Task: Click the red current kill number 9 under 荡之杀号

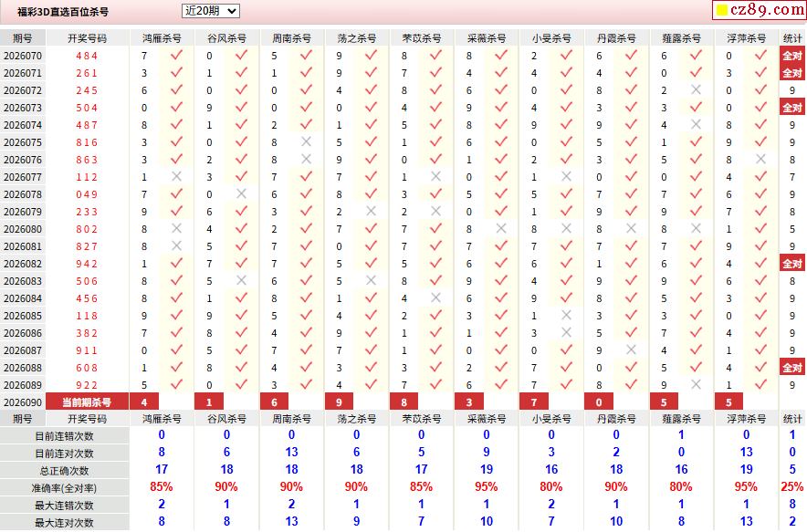Action: click(x=340, y=402)
